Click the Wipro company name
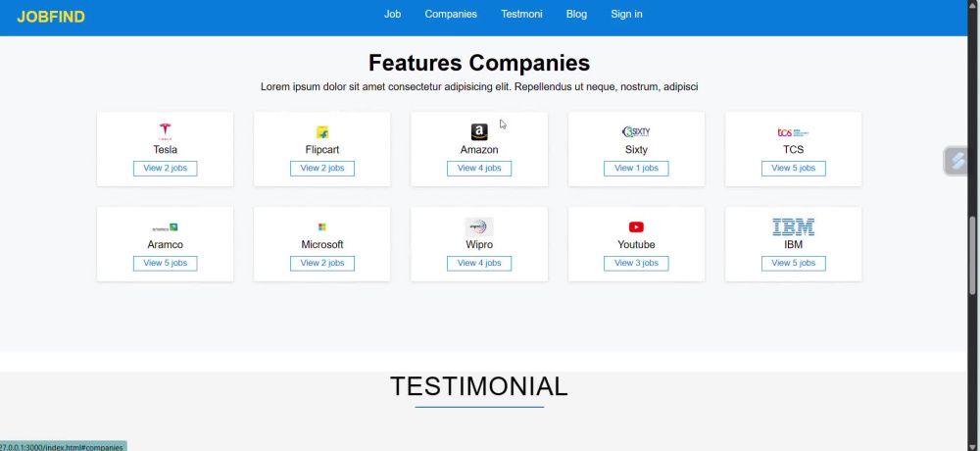 (479, 244)
